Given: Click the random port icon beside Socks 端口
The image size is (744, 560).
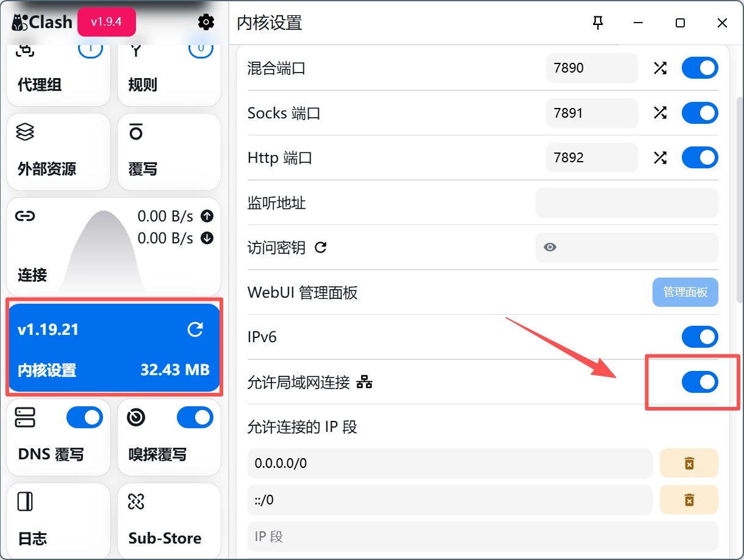Looking at the screenshot, I should [660, 113].
